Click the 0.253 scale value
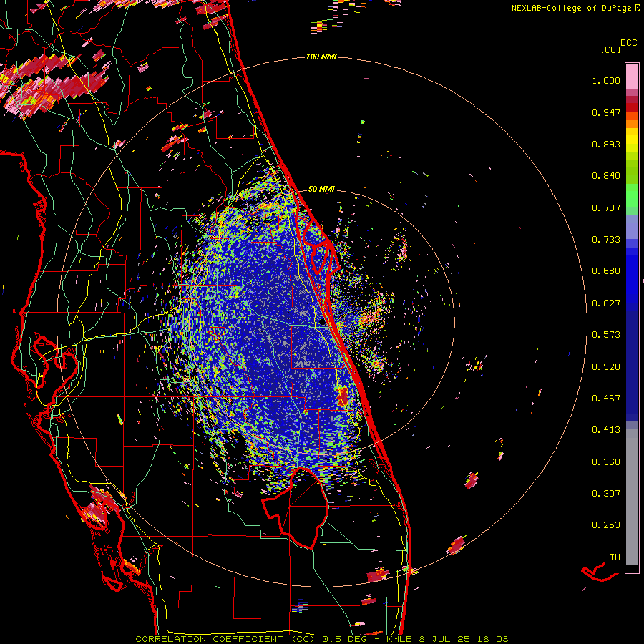Screen dimensions: 644x644 (606, 525)
